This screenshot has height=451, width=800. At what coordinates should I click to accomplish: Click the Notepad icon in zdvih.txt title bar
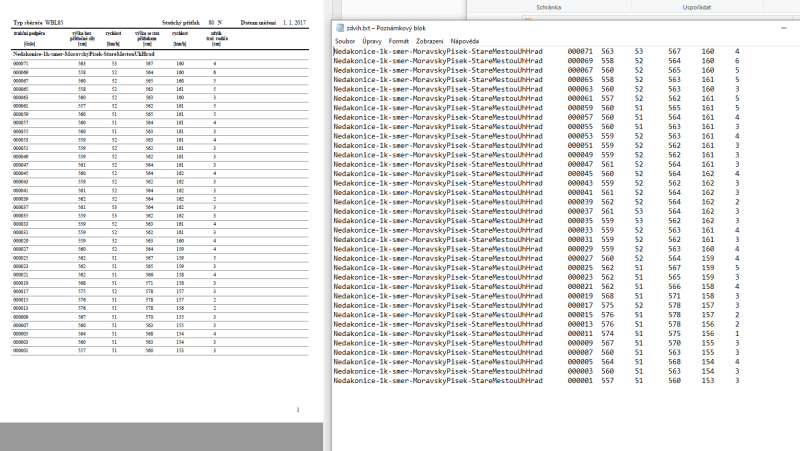[x=340, y=28]
